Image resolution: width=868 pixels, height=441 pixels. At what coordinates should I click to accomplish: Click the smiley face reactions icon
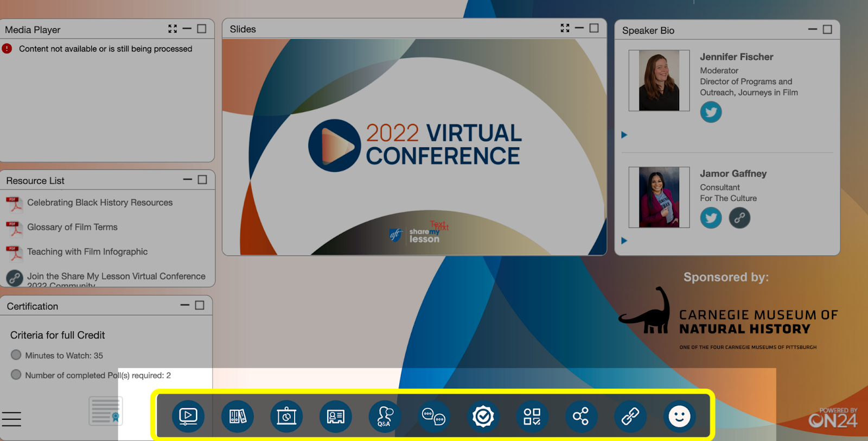[x=679, y=417]
